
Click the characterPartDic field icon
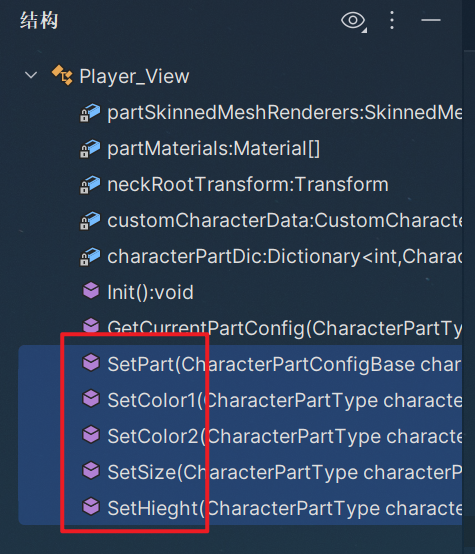click(x=90, y=257)
